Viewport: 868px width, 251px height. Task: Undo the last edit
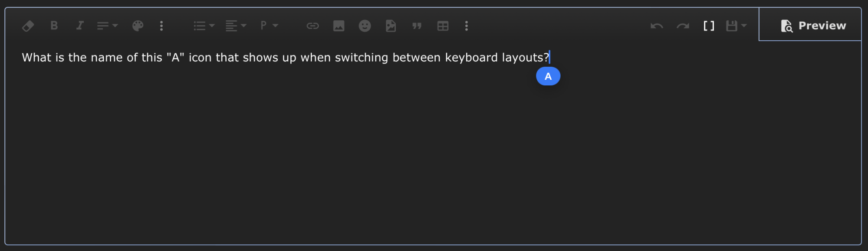point(657,26)
